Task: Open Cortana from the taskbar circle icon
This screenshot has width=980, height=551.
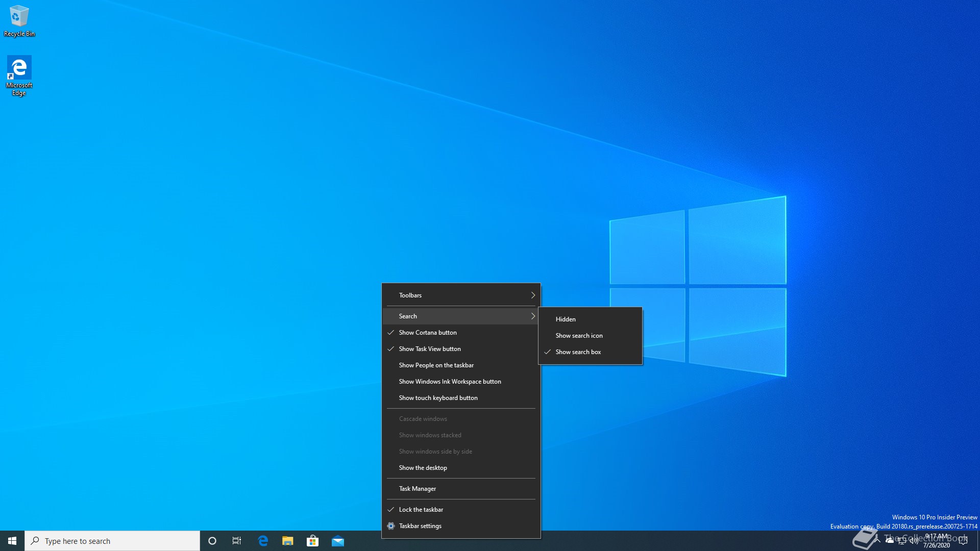Action: click(212, 541)
